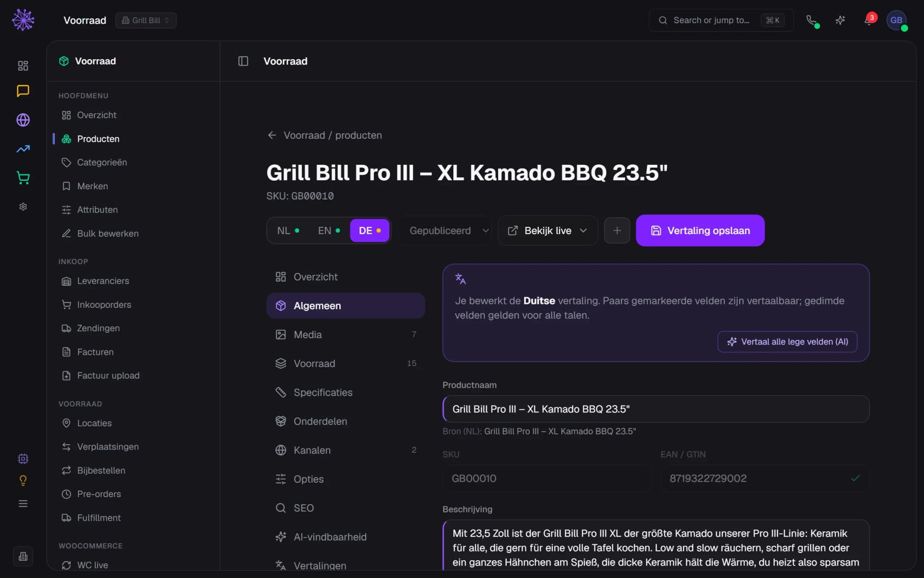Open dashboard grid icon in left rail
Viewport: 924px width, 578px height.
click(x=23, y=66)
